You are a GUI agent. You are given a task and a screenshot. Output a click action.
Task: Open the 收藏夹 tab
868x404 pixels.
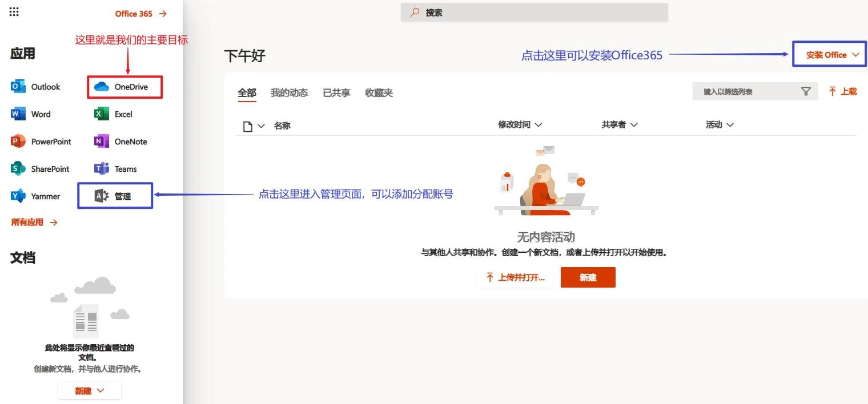tap(379, 92)
